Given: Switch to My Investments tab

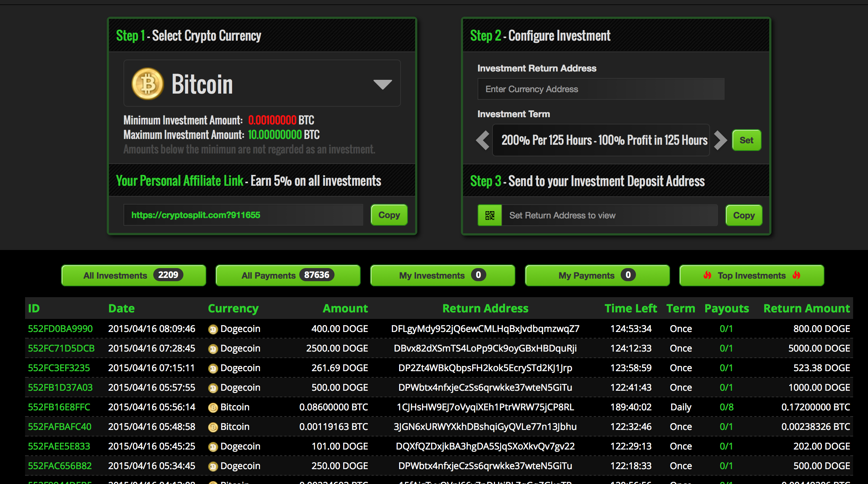Looking at the screenshot, I should pos(443,275).
